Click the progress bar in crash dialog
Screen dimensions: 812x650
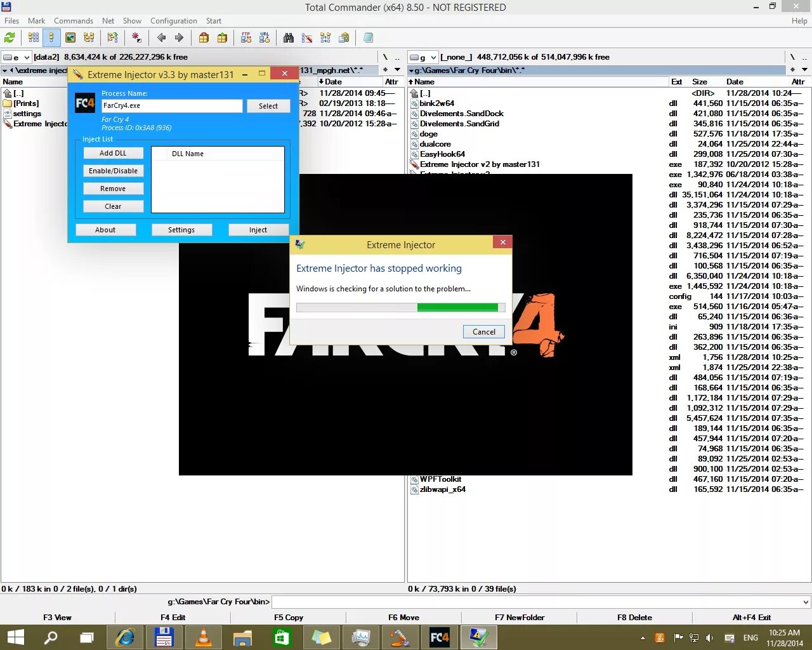[x=401, y=307]
